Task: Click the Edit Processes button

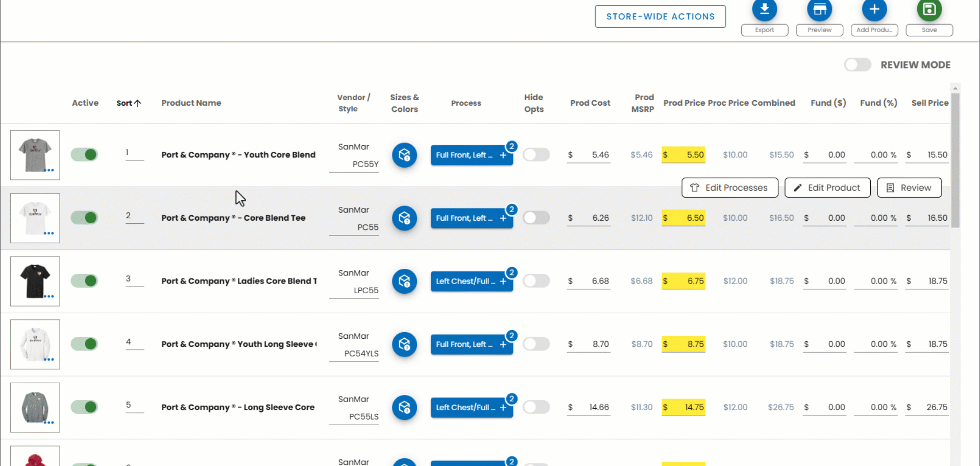Action: tap(729, 188)
